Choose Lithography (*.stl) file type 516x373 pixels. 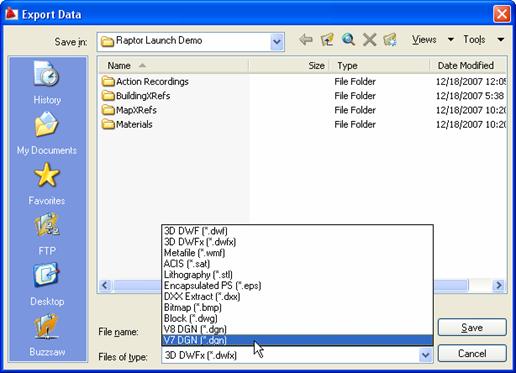297,275
